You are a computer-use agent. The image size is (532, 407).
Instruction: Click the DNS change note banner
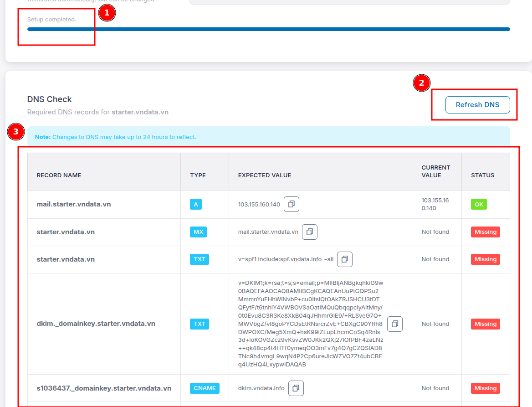tap(268, 137)
